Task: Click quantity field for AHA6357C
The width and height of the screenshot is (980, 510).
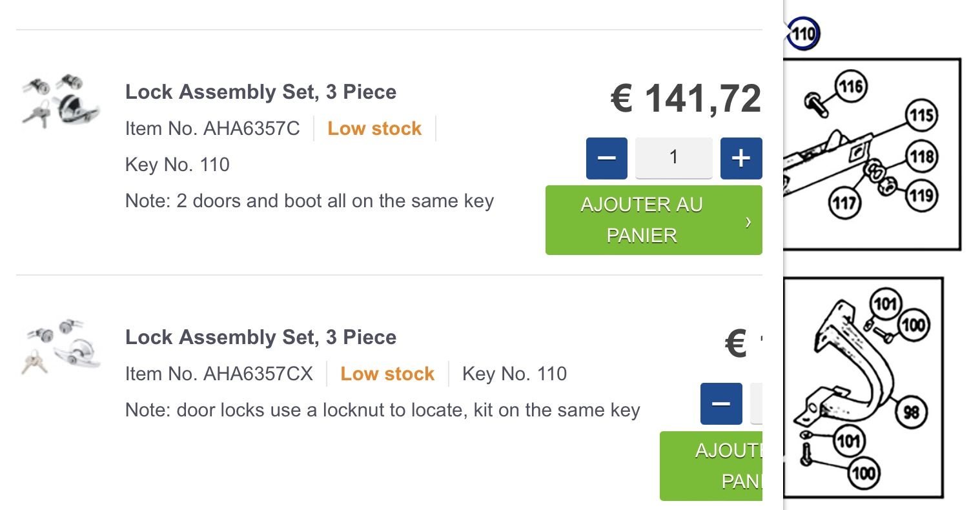Action: 673,158
